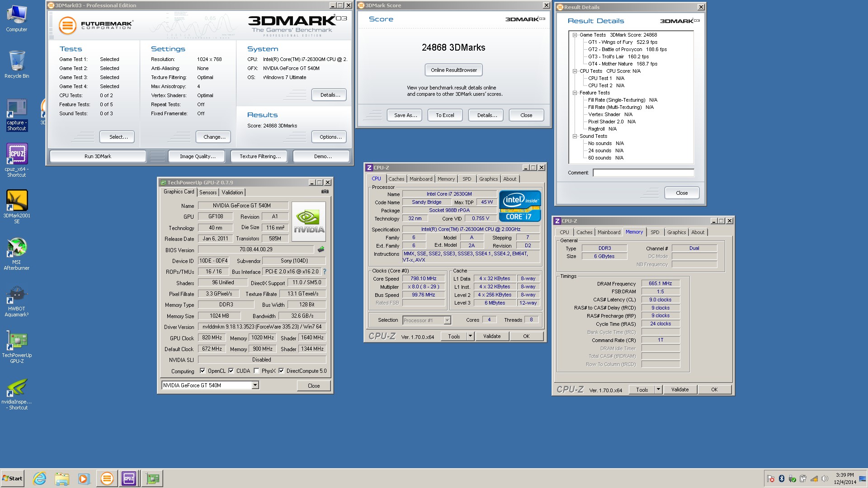
Task: Select the TechPowerUp GPU-Z desktop icon
Action: click(17, 347)
